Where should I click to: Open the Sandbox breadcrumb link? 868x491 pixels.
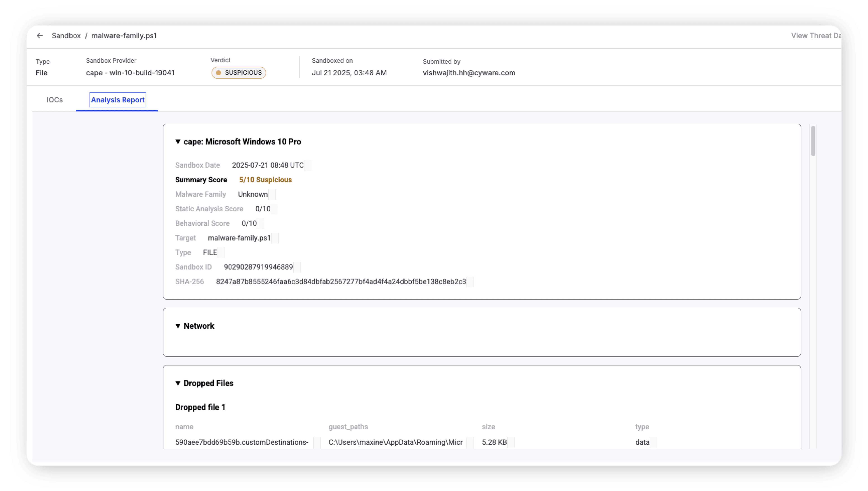66,36
